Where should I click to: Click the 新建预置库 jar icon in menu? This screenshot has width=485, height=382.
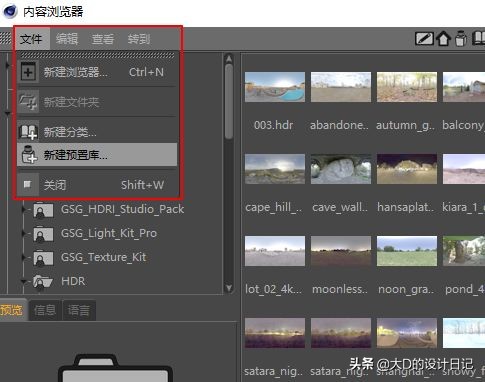coord(29,154)
